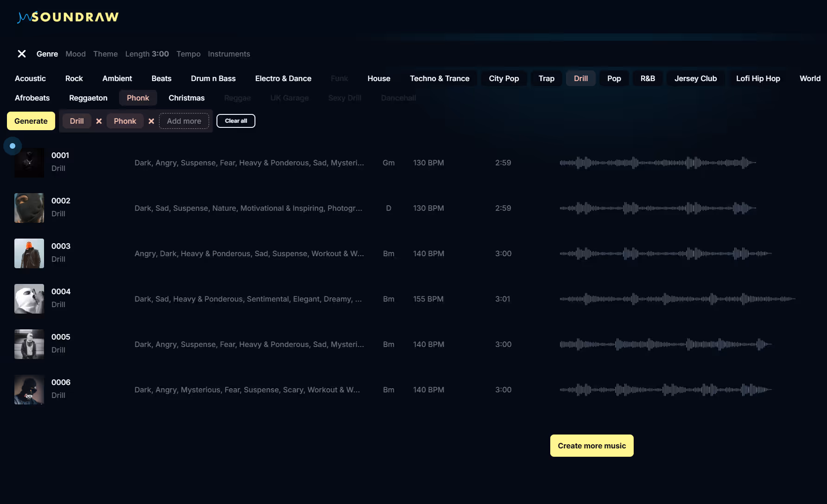Viewport: 827px width, 504px height.
Task: Click the blue circular dot indicator
Action: (x=13, y=146)
